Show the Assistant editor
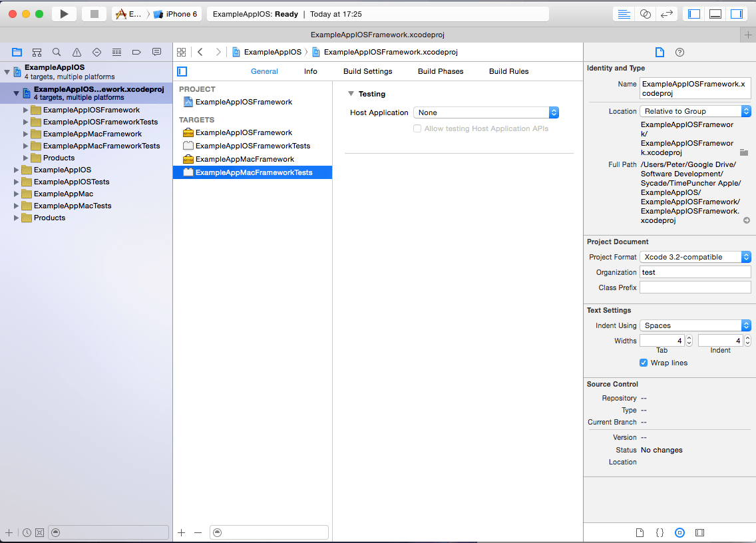The image size is (756, 543). click(x=645, y=14)
